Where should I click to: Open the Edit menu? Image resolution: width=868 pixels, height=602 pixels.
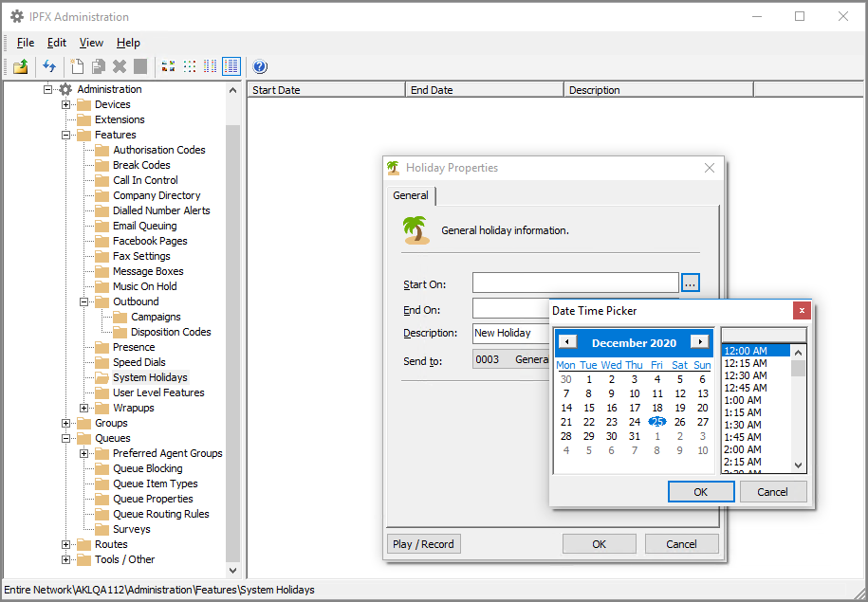coord(57,43)
